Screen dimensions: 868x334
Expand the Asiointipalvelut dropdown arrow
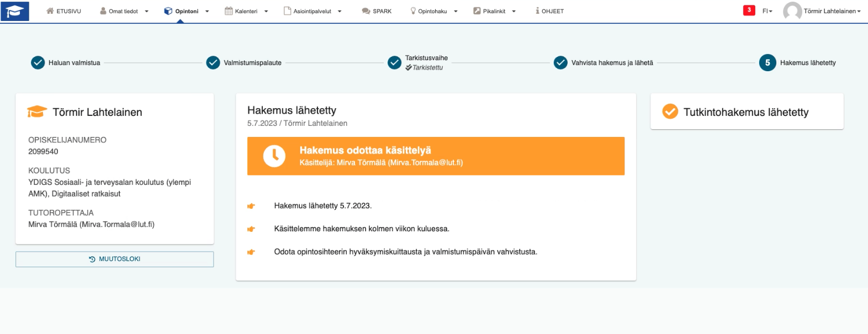tap(340, 12)
